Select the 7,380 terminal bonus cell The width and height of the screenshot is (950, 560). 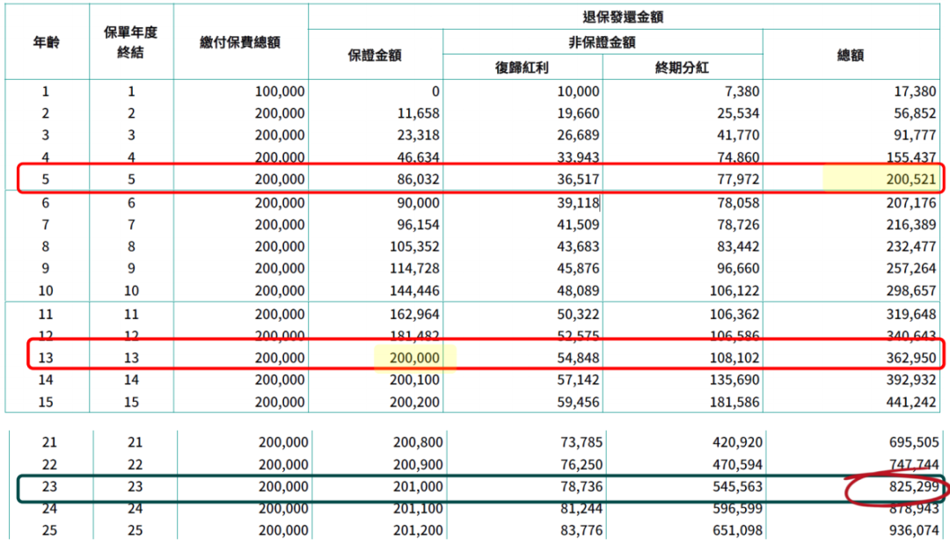coord(742,91)
